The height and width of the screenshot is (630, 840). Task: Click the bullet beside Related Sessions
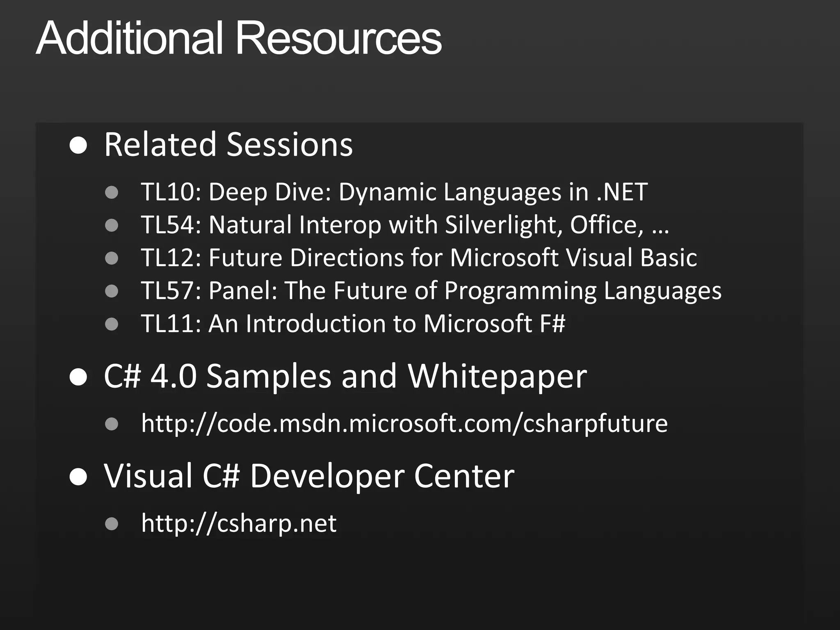point(78,146)
